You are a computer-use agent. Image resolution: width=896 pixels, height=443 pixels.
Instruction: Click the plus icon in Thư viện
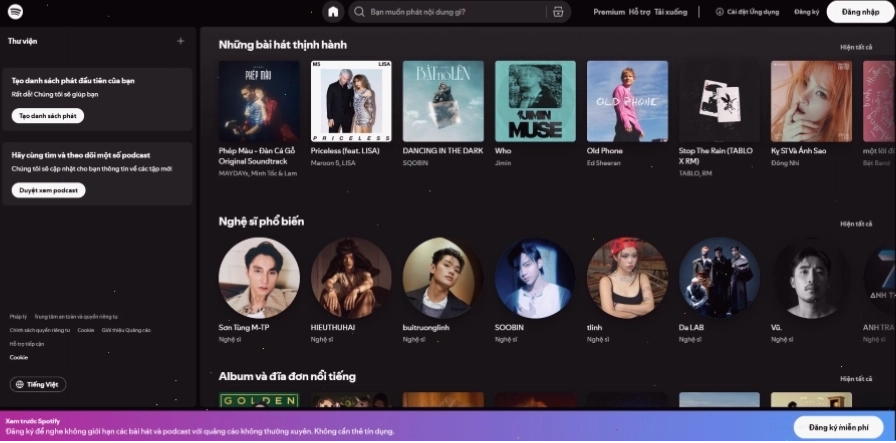click(181, 41)
